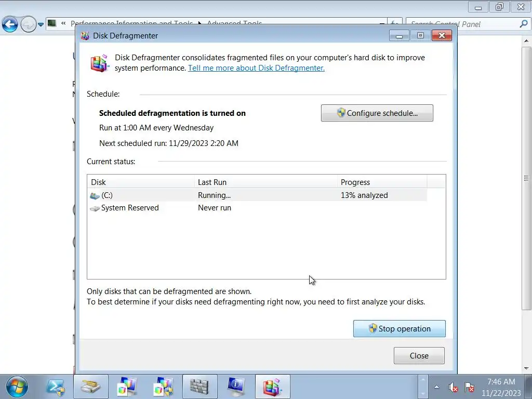
Task: Open the Tell me more about Disk Defragmenter link
Action: 256,68
